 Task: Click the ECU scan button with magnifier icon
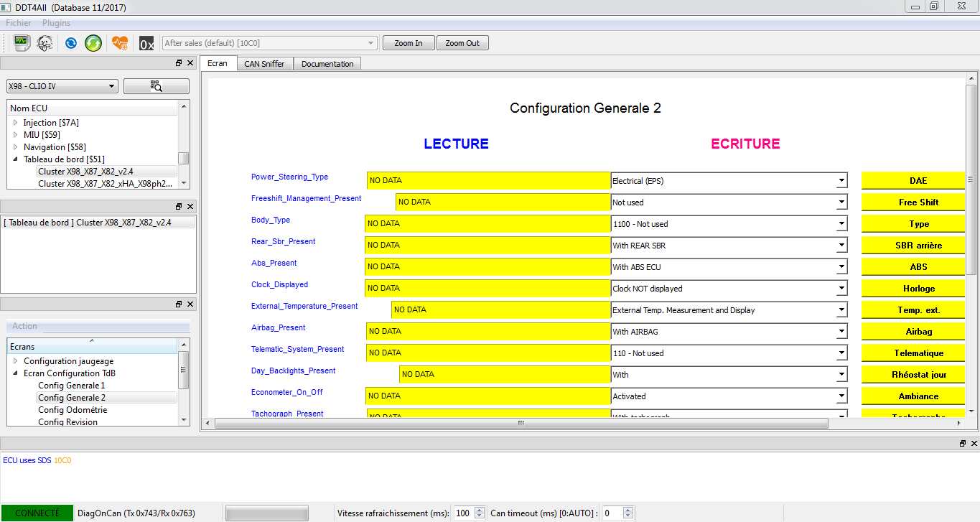click(x=157, y=86)
